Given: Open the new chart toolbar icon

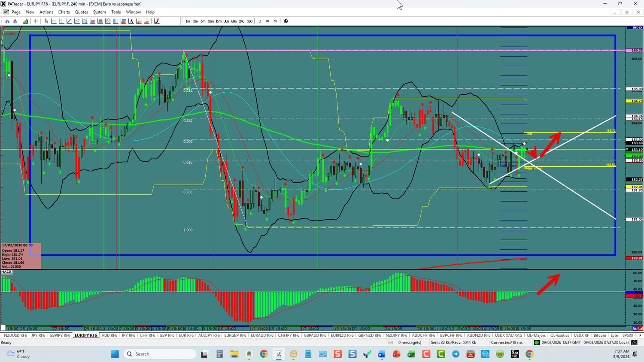Looking at the screenshot, I should coord(26,21).
